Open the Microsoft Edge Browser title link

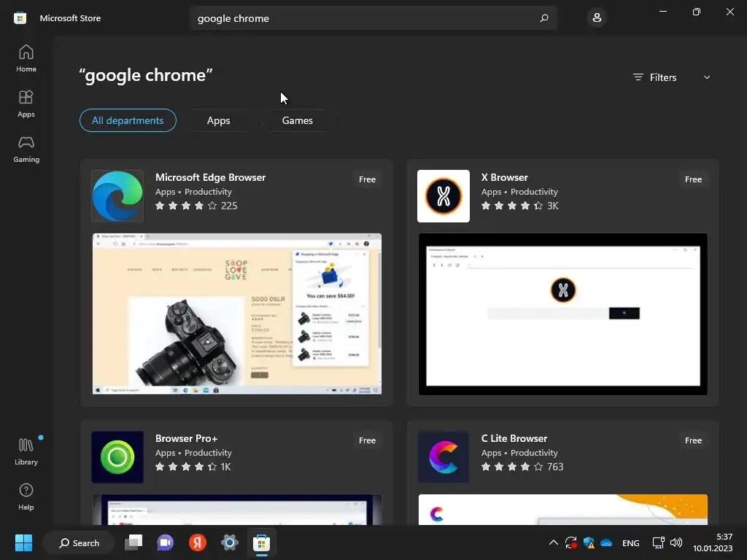[x=210, y=177]
